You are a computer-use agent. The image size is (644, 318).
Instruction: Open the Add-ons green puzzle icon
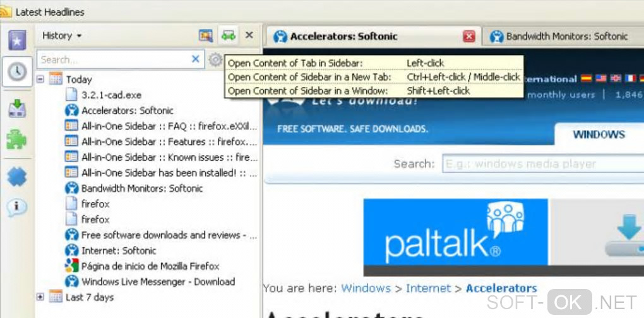click(17, 139)
